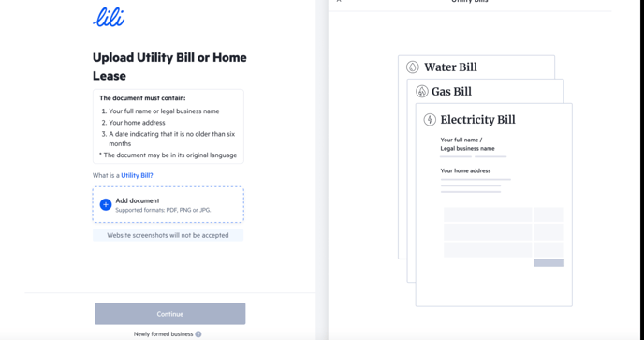644x340 pixels.
Task: Click the lightning bolt icon on Electricity Bill
Action: click(x=430, y=120)
